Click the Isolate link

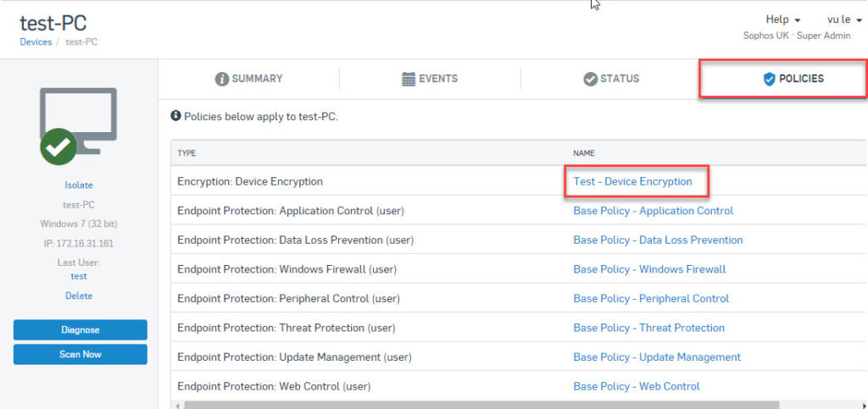pos(79,185)
